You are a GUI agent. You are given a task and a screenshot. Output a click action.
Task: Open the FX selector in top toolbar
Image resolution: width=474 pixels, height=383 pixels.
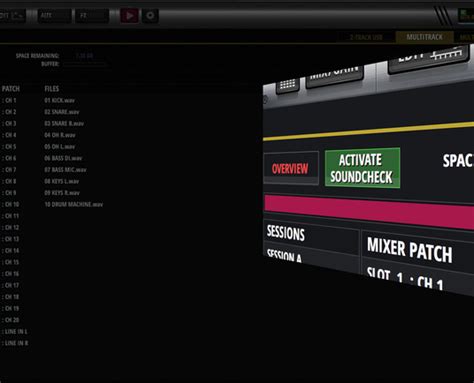[92, 16]
